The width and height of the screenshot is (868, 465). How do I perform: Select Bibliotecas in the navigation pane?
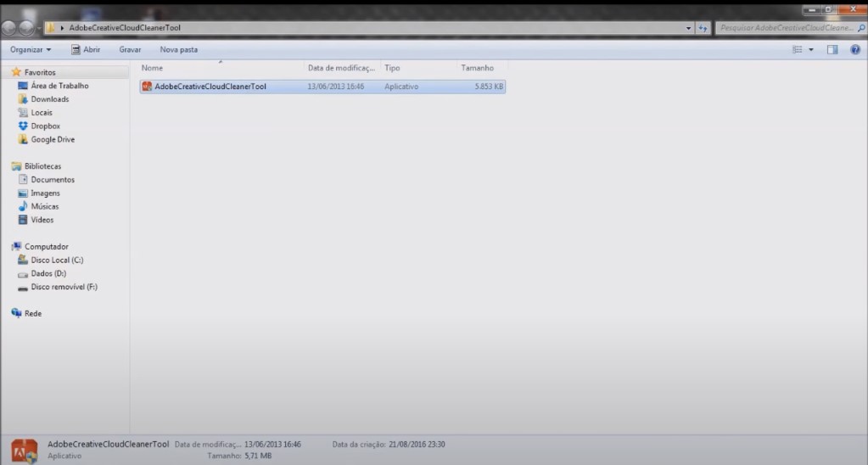[42, 166]
